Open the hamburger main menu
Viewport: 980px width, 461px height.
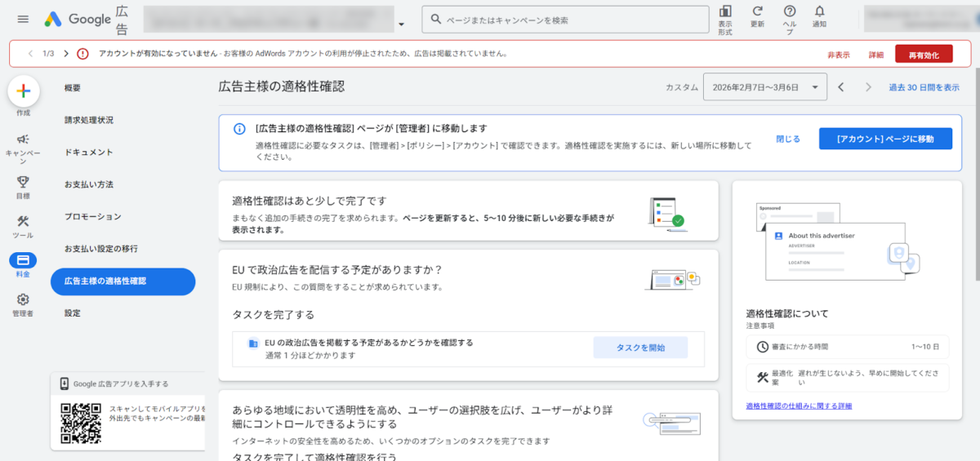point(23,19)
